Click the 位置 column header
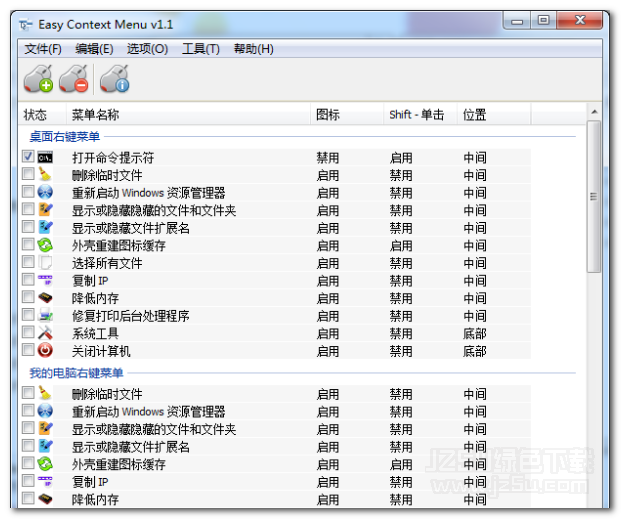The height and width of the screenshot is (519, 621). [x=494, y=115]
